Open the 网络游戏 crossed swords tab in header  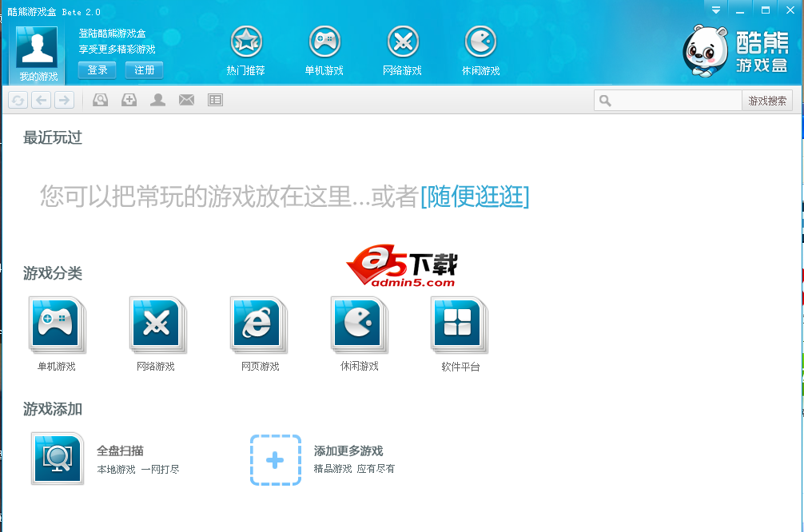(x=403, y=51)
